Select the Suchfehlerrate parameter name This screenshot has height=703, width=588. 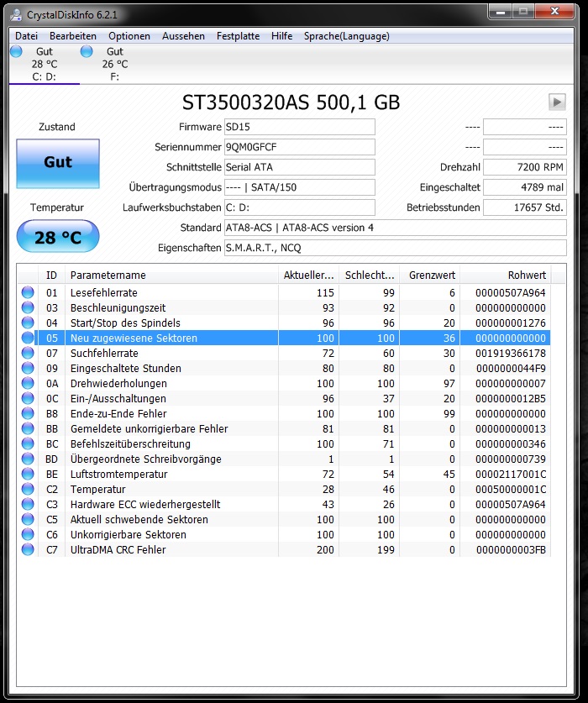pyautogui.click(x=104, y=354)
